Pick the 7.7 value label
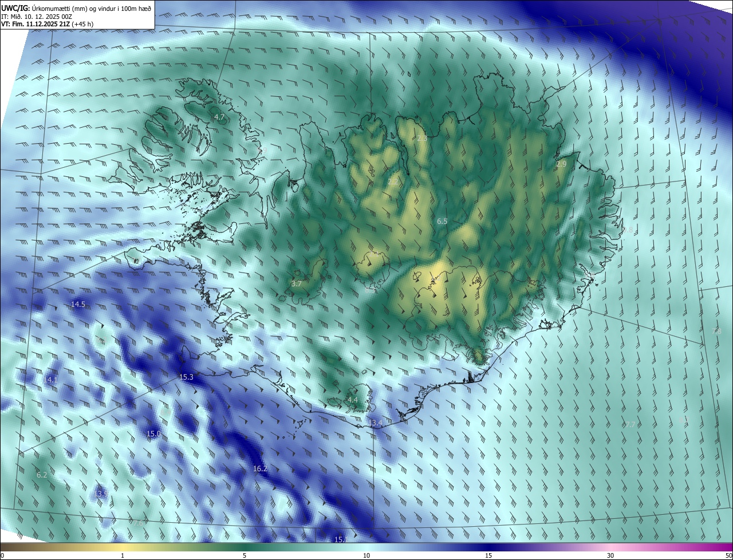The height and width of the screenshot is (560, 733). click(630, 425)
